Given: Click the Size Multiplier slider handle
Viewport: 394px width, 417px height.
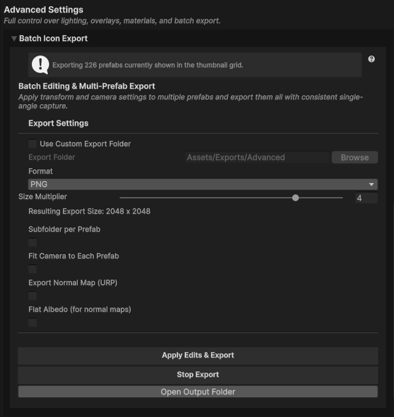Looking at the screenshot, I should coord(295,198).
